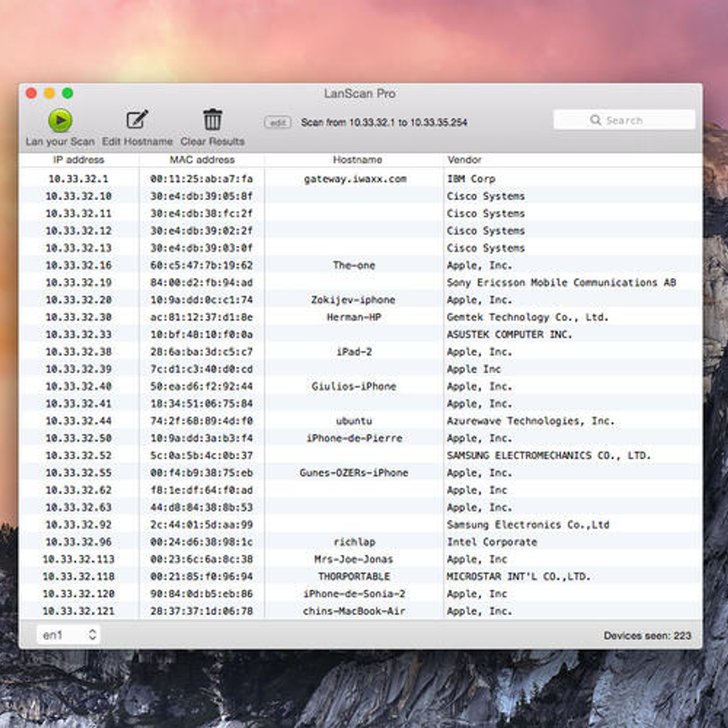Click Gemtek Technology Co., Ltd. vendor
The image size is (728, 728).
527,317
